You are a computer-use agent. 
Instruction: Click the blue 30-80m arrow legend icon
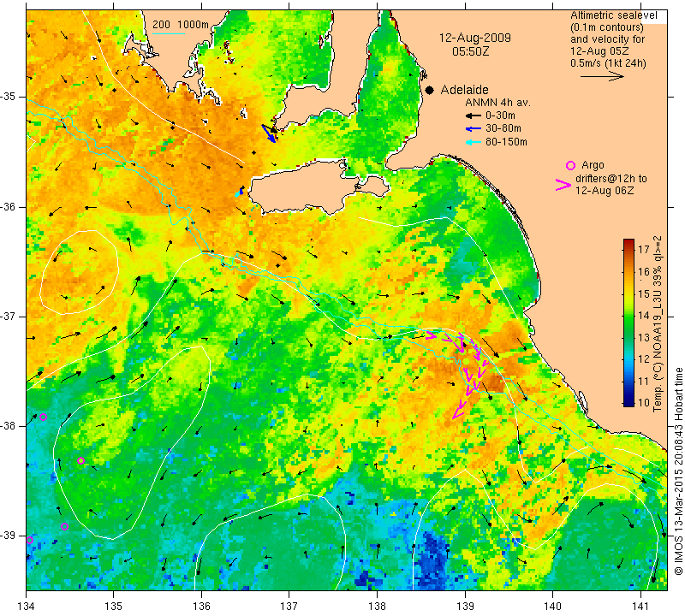pos(474,129)
